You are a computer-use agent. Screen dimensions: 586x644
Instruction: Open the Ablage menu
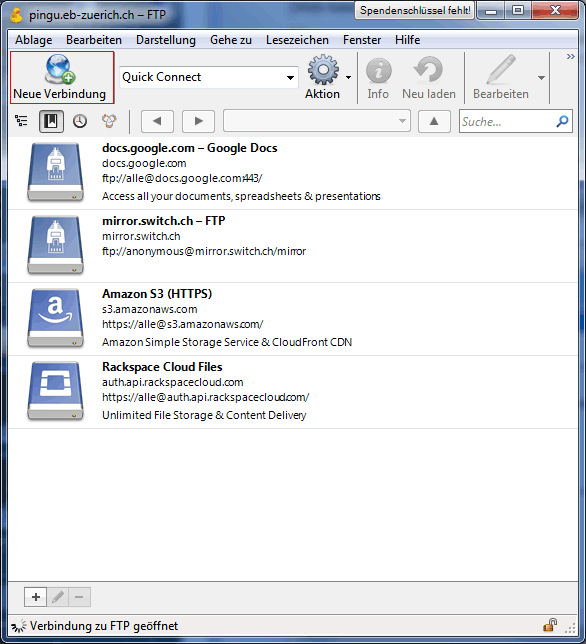click(x=34, y=40)
